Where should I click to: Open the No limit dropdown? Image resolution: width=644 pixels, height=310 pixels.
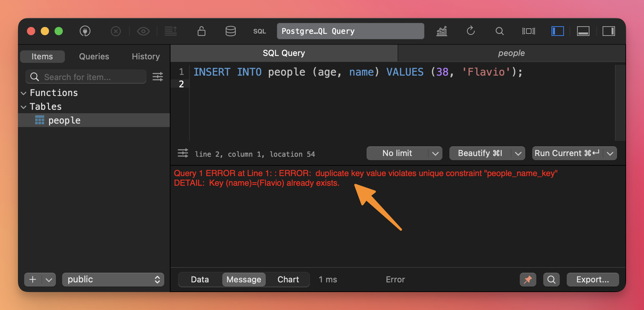coord(404,153)
